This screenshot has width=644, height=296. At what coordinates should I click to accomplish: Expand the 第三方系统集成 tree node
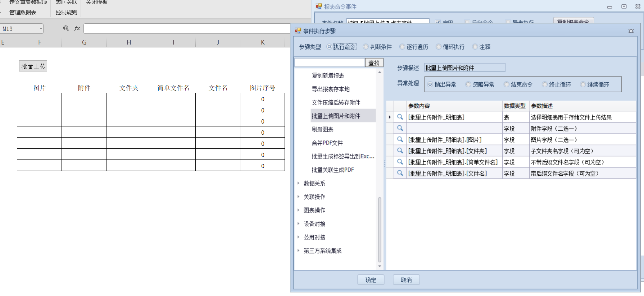point(299,250)
